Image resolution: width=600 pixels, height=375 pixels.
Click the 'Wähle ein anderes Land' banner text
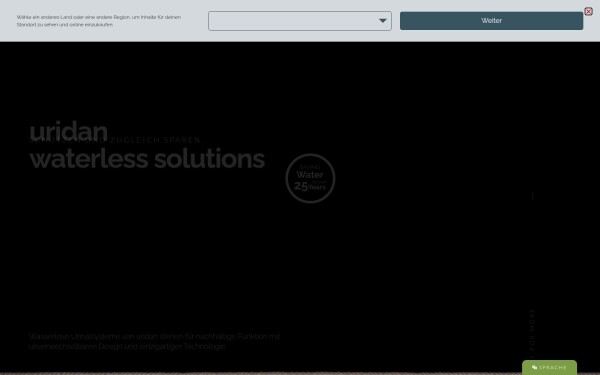99,21
